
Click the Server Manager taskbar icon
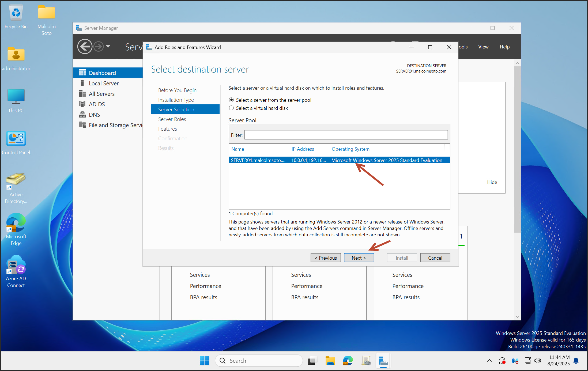(383, 361)
